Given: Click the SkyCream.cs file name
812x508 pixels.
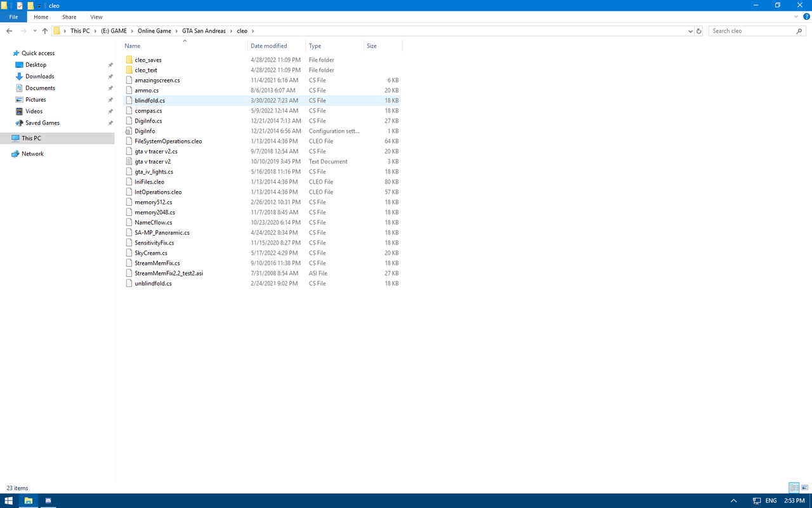Looking at the screenshot, I should pyautogui.click(x=151, y=253).
